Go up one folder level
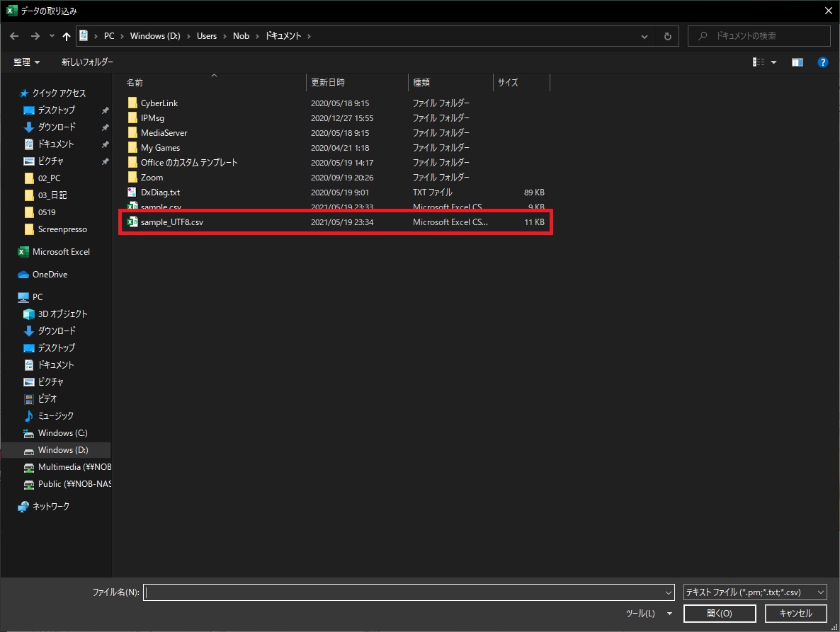 67,36
